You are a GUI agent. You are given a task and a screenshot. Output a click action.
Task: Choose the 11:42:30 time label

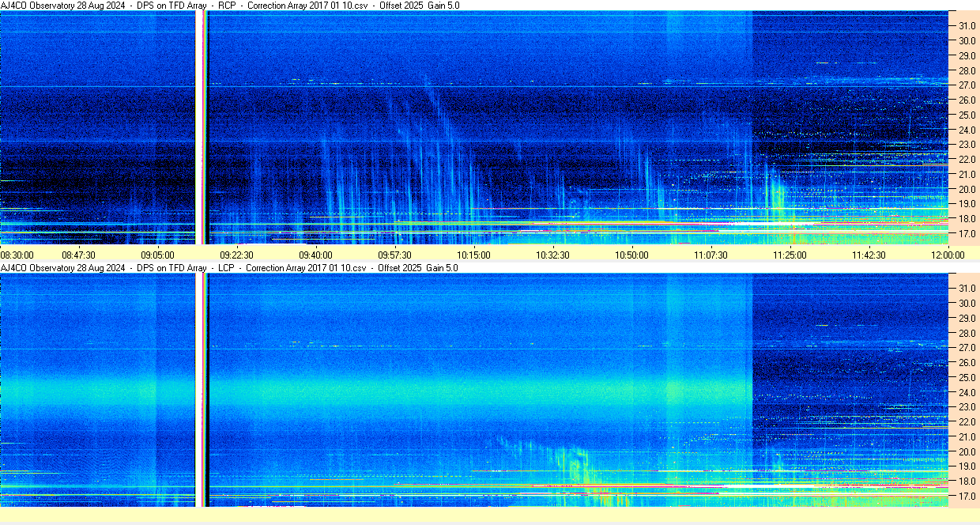point(869,255)
